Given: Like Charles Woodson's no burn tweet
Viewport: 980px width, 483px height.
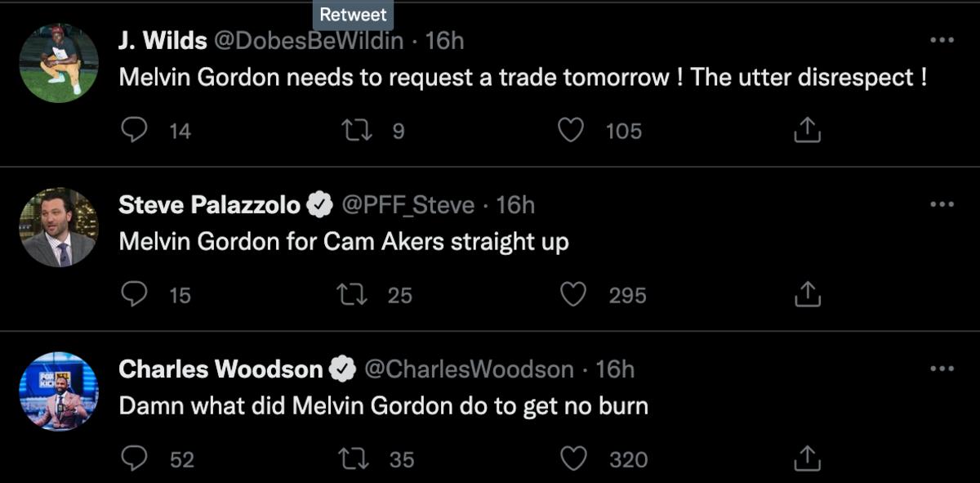Looking at the screenshot, I should pos(574,458).
